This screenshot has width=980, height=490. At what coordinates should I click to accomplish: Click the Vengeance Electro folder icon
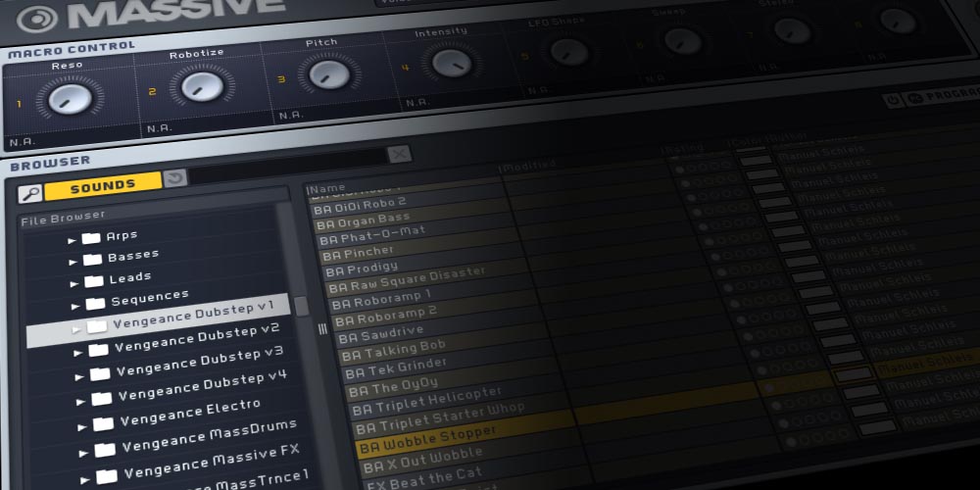103,423
